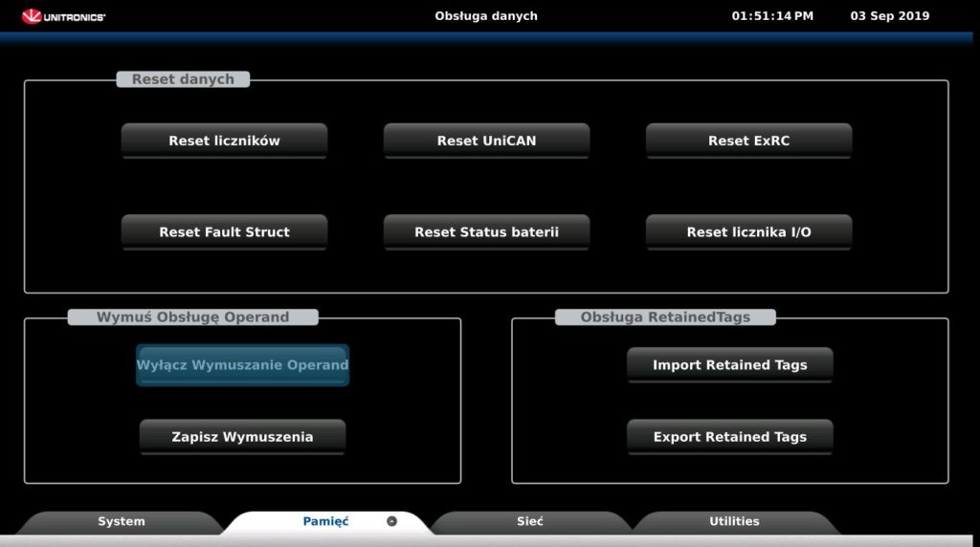Reset the UniCAN data
The height and width of the screenshot is (547, 980).
click(486, 141)
